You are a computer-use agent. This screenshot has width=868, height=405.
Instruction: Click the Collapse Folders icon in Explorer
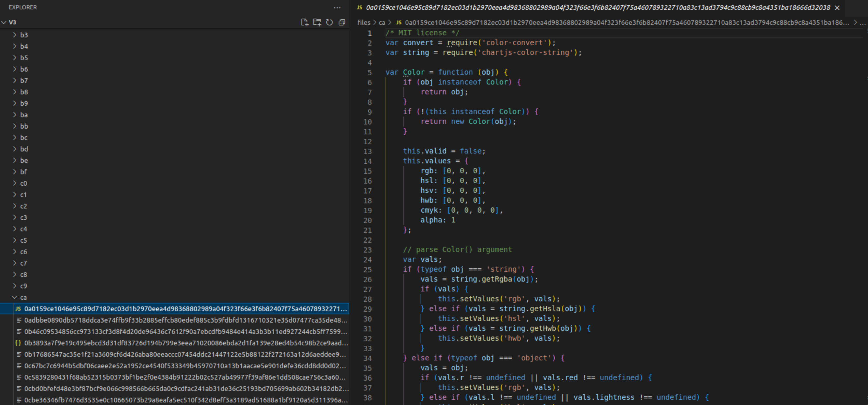click(x=342, y=22)
